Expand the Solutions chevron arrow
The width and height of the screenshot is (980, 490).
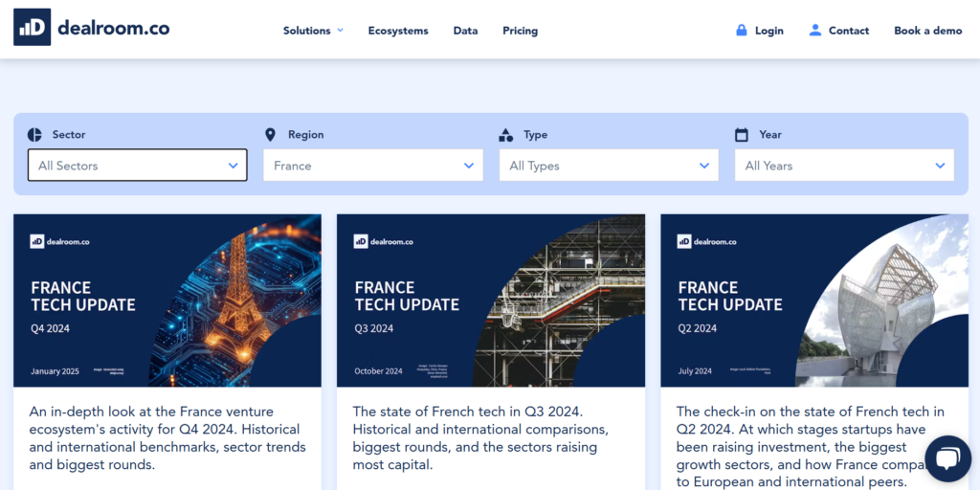340,30
